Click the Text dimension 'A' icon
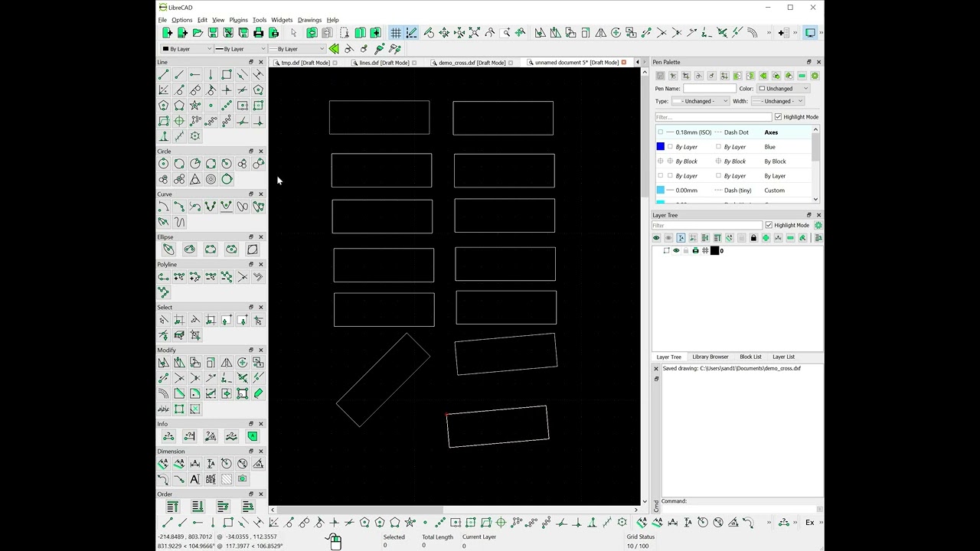Image resolution: width=980 pixels, height=551 pixels. (x=194, y=479)
